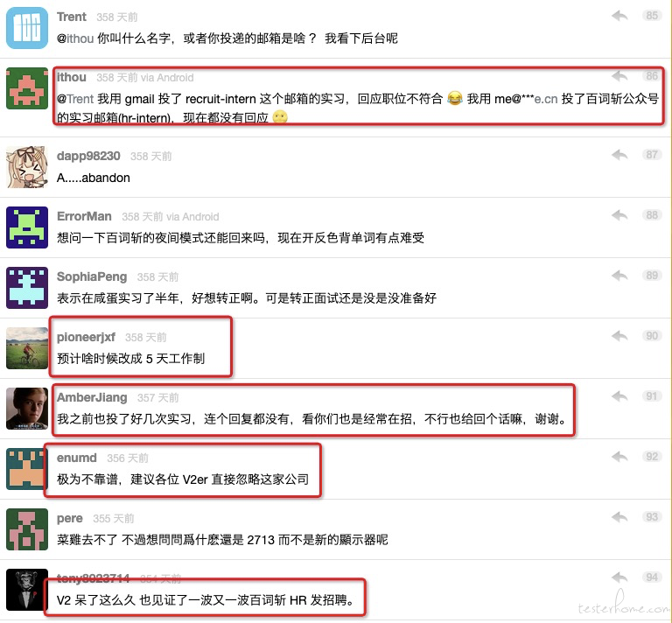Open dapp98230's anime avatar
672x623 pixels.
(27, 166)
